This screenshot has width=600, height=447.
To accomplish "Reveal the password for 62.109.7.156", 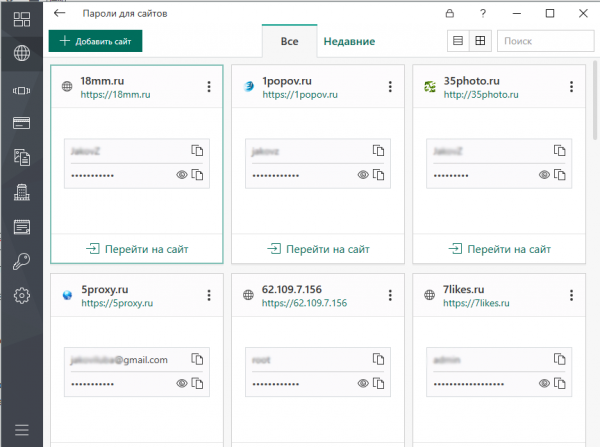I will click(x=363, y=383).
